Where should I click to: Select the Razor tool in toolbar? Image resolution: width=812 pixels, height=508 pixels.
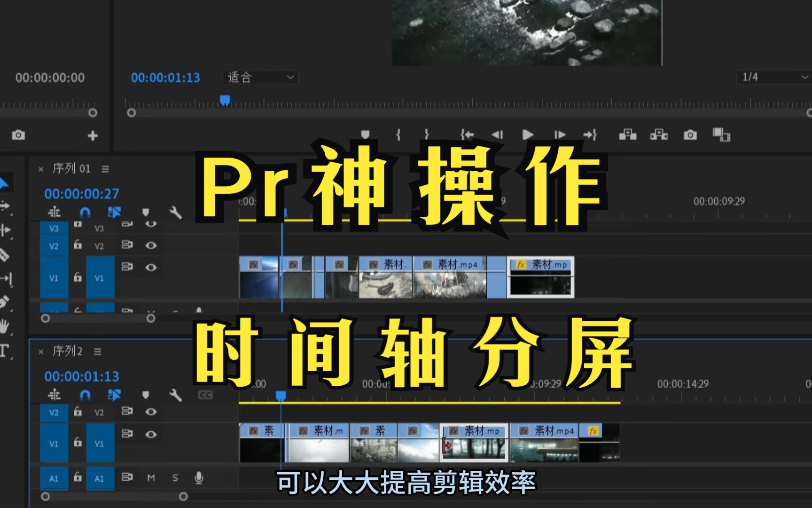tap(4, 254)
